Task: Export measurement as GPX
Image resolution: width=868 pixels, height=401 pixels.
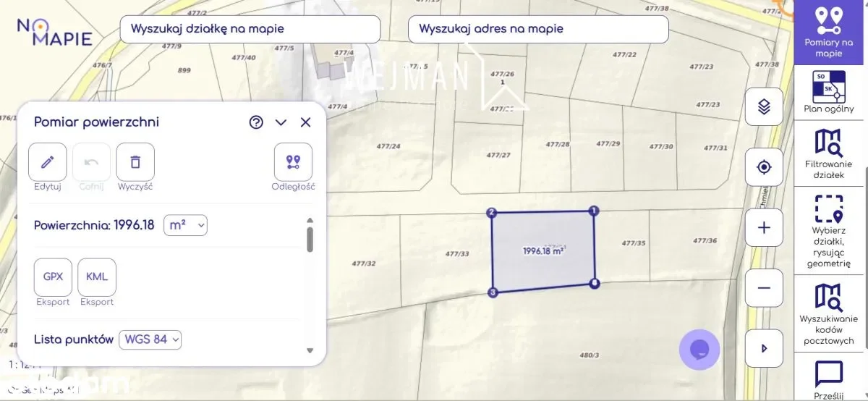Action: pyautogui.click(x=54, y=277)
